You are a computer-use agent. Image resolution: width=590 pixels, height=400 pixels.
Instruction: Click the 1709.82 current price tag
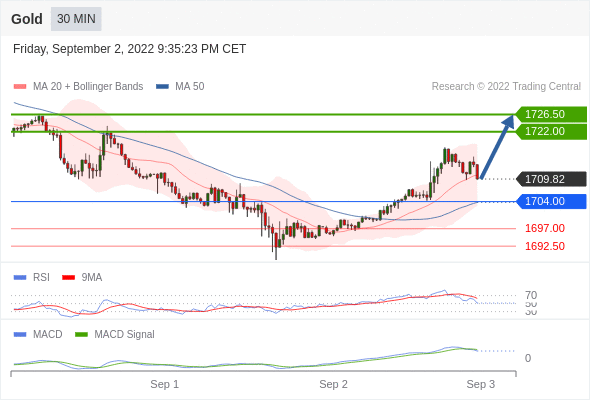[550, 179]
